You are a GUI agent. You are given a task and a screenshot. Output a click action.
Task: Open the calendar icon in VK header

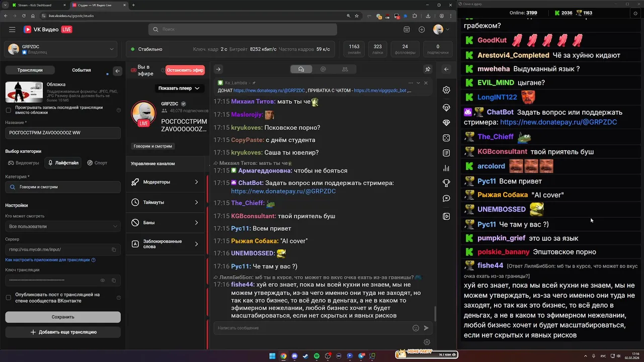(x=407, y=30)
